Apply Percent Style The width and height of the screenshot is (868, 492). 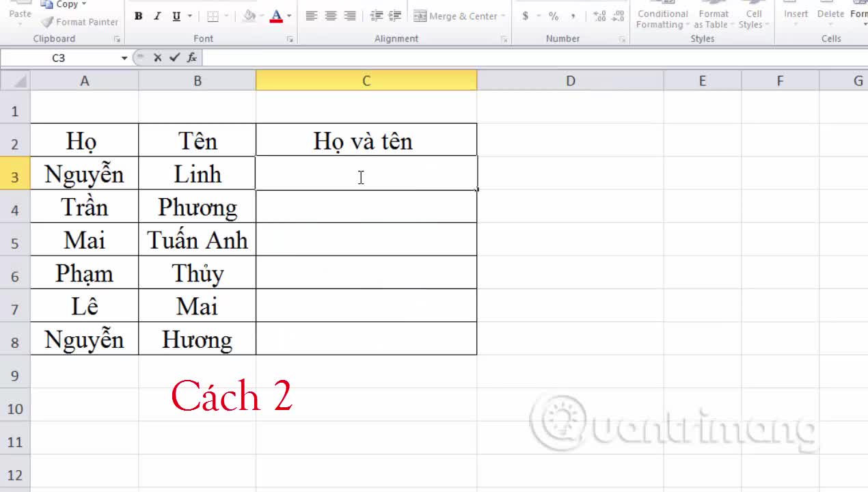coord(554,16)
